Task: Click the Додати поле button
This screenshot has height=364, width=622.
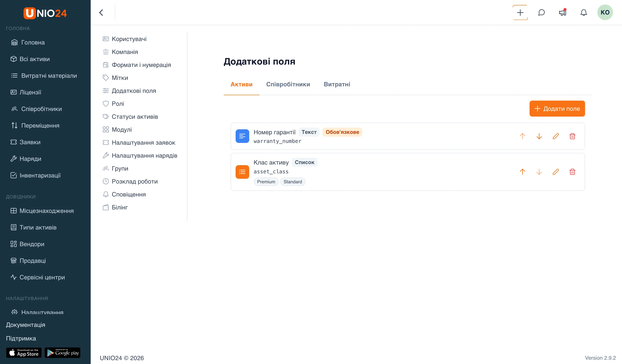Action: click(x=557, y=109)
